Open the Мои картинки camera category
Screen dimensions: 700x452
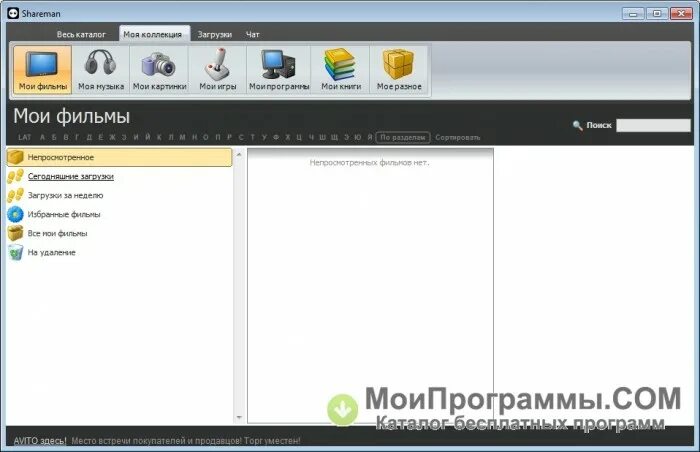(159, 70)
